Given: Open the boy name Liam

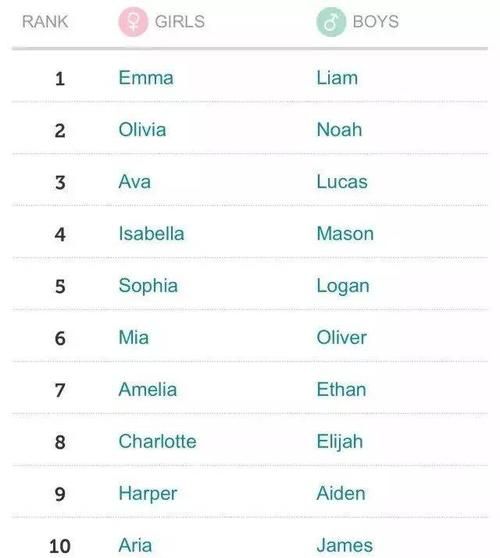Looking at the screenshot, I should click(x=337, y=78).
